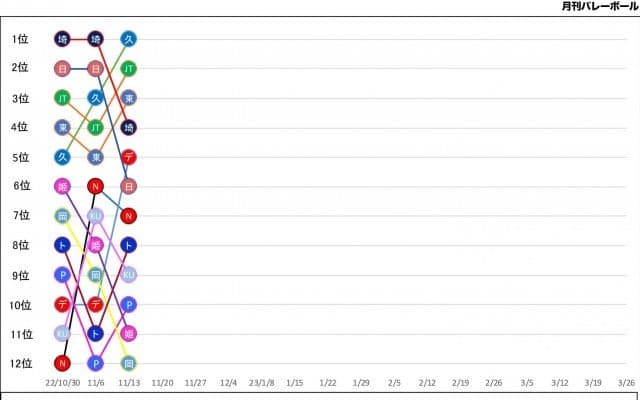Viewport: 640px width, 400px height.
Task: Click the 埼 marker at 1位 on 22/10/30
Action: [x=62, y=39]
